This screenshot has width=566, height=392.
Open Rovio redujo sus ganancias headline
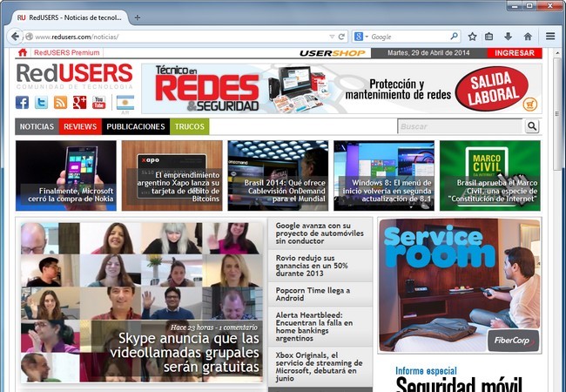[312, 266]
